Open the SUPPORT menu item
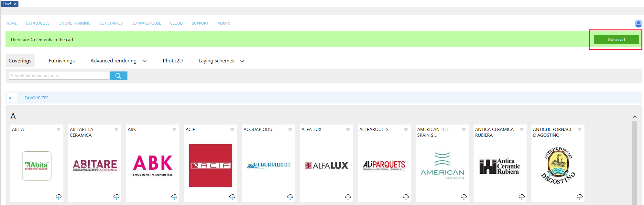This screenshot has height=205, width=644. click(x=200, y=23)
